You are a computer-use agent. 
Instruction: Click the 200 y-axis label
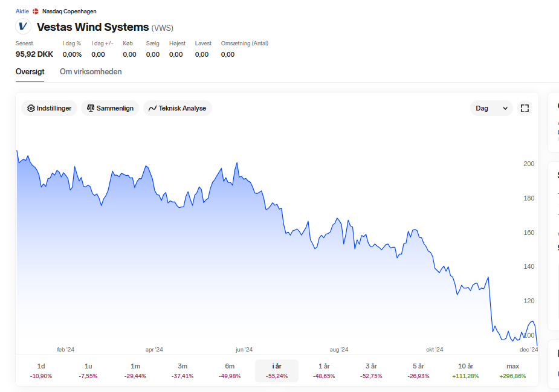pyautogui.click(x=529, y=164)
